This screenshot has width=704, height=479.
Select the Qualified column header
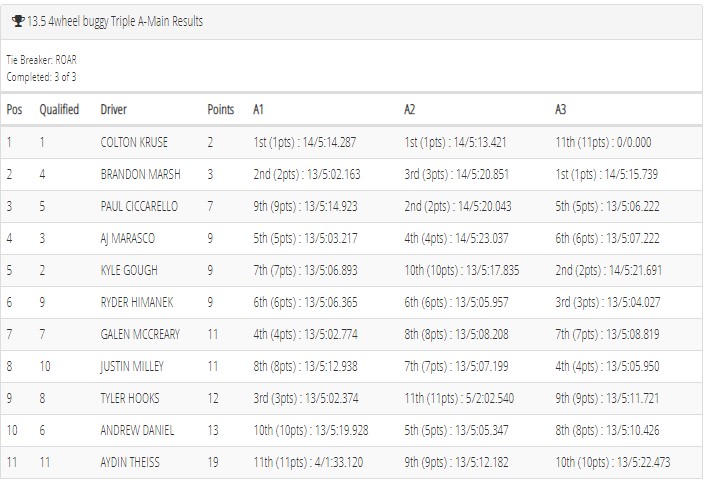(59, 110)
